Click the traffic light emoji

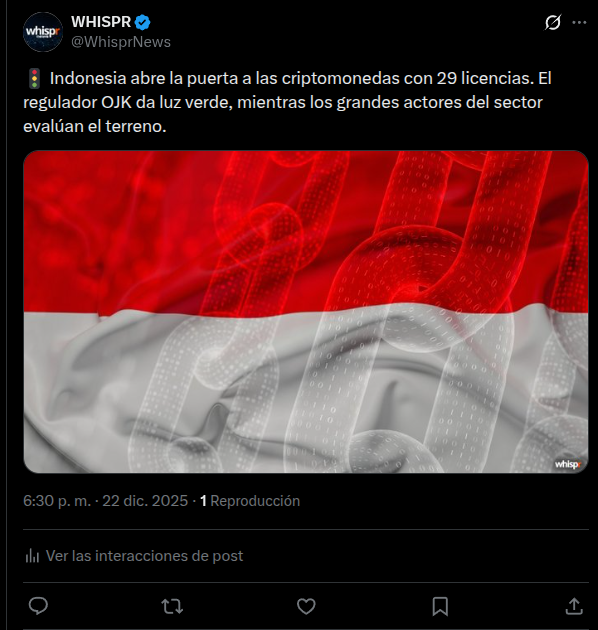35,78
